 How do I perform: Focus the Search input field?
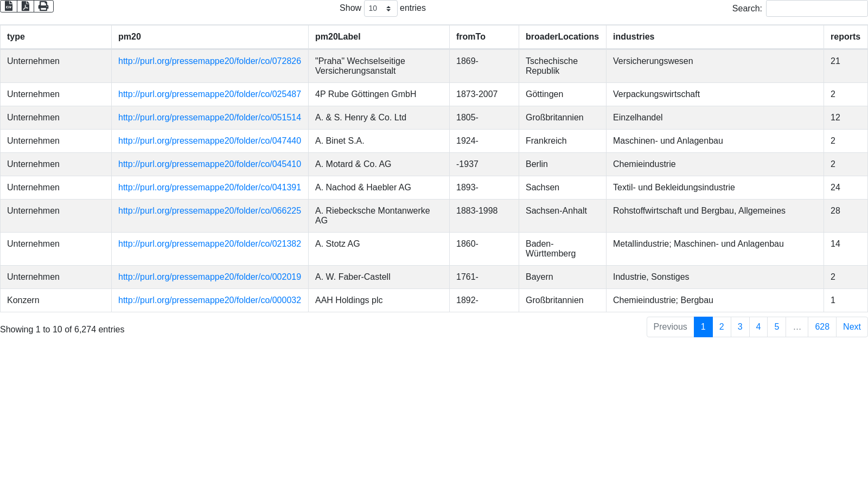(816, 9)
